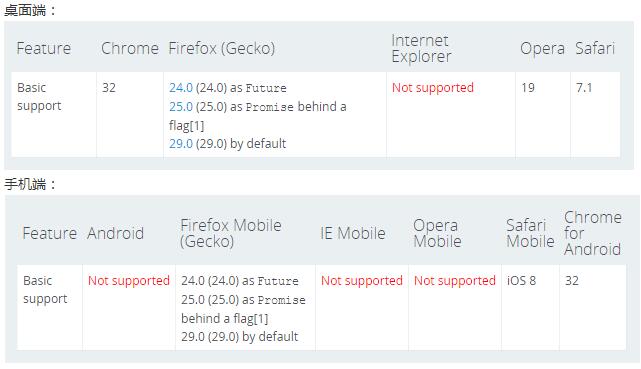Viewport: 641px width, 369px height.
Task: Click desktop Internet Explorer Not supported cell
Action: [x=450, y=114]
